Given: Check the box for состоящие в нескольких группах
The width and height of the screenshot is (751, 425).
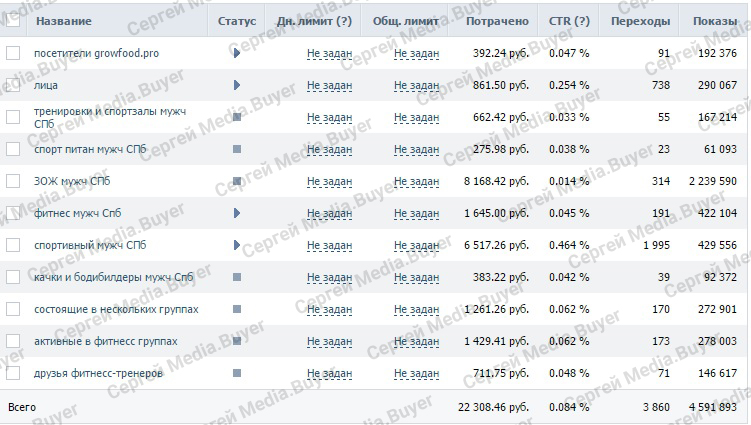Looking at the screenshot, I should [13, 309].
